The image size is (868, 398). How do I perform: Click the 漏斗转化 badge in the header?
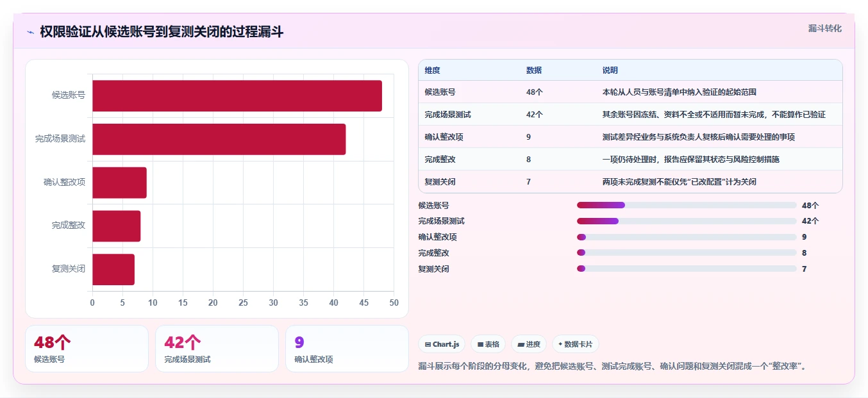824,29
